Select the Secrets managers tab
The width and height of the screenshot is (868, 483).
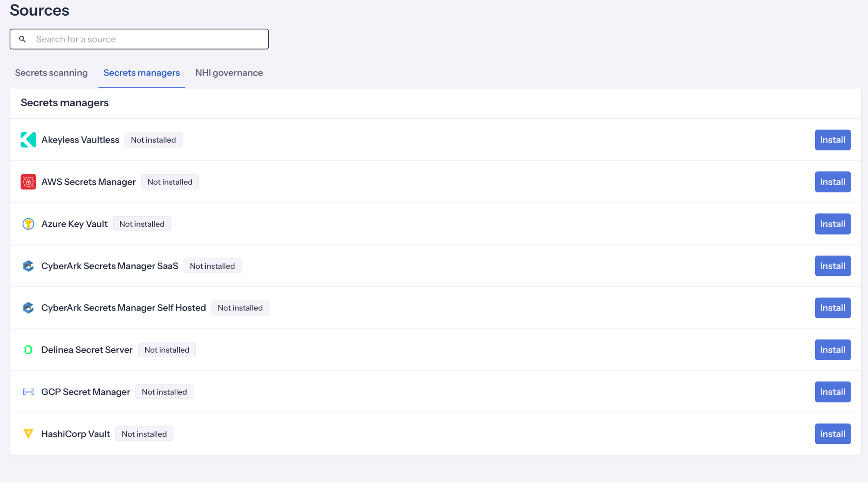click(141, 73)
